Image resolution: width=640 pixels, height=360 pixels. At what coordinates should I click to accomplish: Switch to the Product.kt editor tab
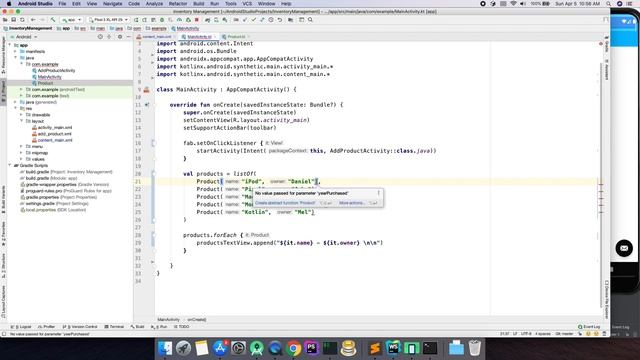click(236, 37)
